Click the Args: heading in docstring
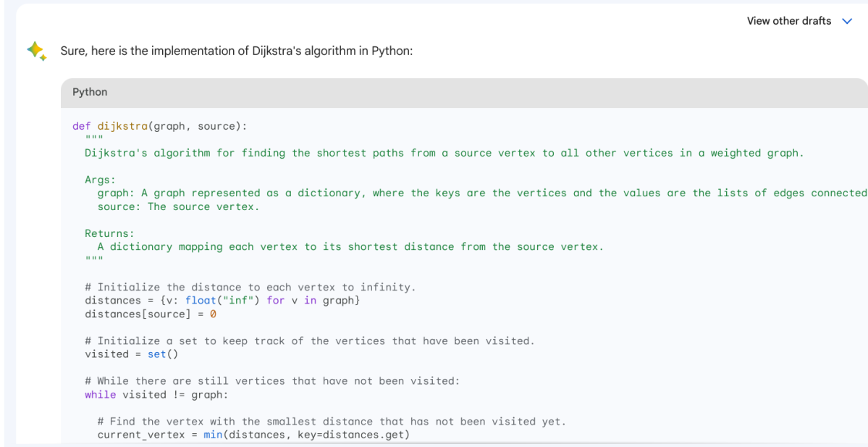The image size is (868, 447). point(100,180)
